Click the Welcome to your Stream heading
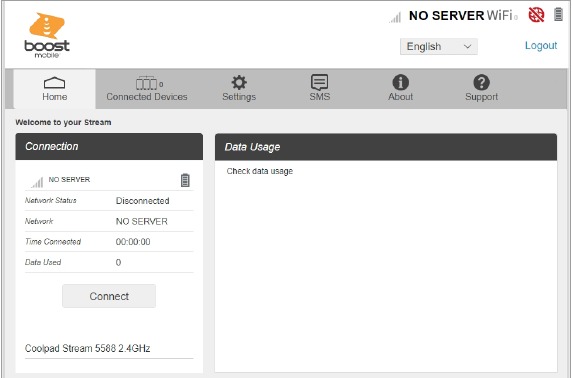Image resolution: width=572 pixels, height=378 pixels. point(63,123)
